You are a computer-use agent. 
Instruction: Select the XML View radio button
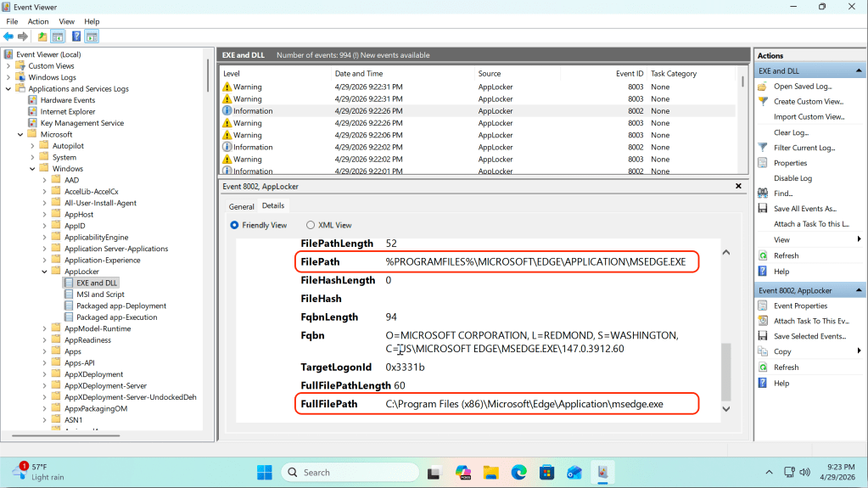tap(310, 225)
